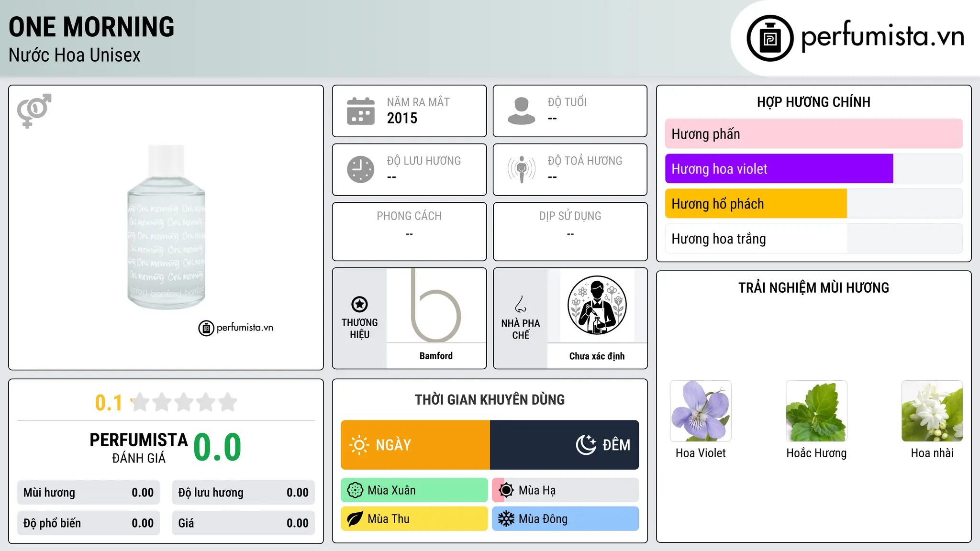Click the Chưa xác định perfumer label
Screen dimensions: 980x551
597,356
